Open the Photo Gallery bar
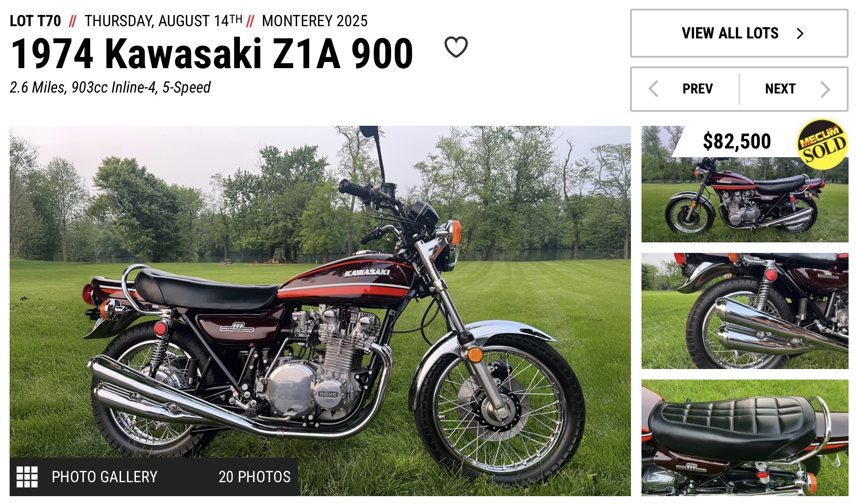 click(x=154, y=476)
